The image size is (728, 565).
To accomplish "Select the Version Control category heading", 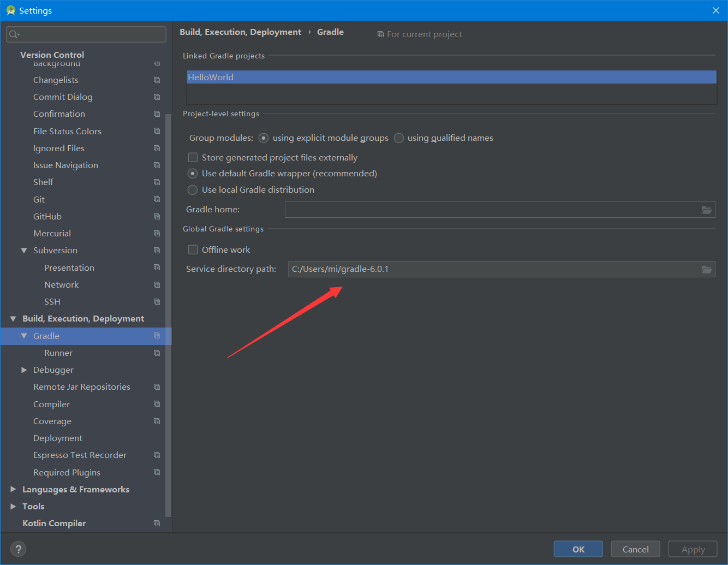I will tap(52, 55).
